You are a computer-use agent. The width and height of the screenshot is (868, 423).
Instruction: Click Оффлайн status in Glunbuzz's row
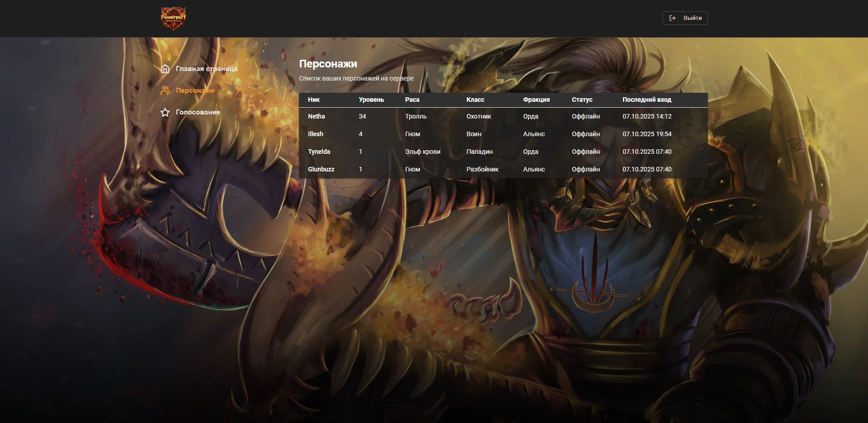pos(586,169)
